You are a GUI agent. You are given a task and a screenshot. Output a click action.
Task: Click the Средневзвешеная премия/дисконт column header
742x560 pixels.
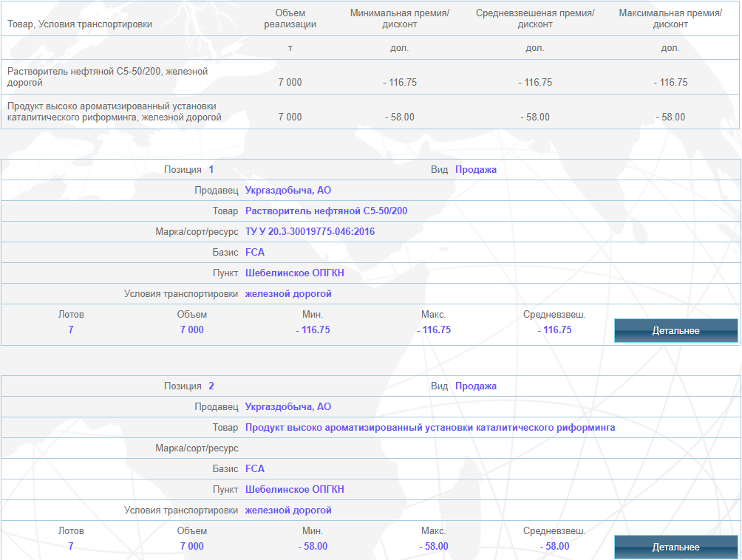pos(535,18)
